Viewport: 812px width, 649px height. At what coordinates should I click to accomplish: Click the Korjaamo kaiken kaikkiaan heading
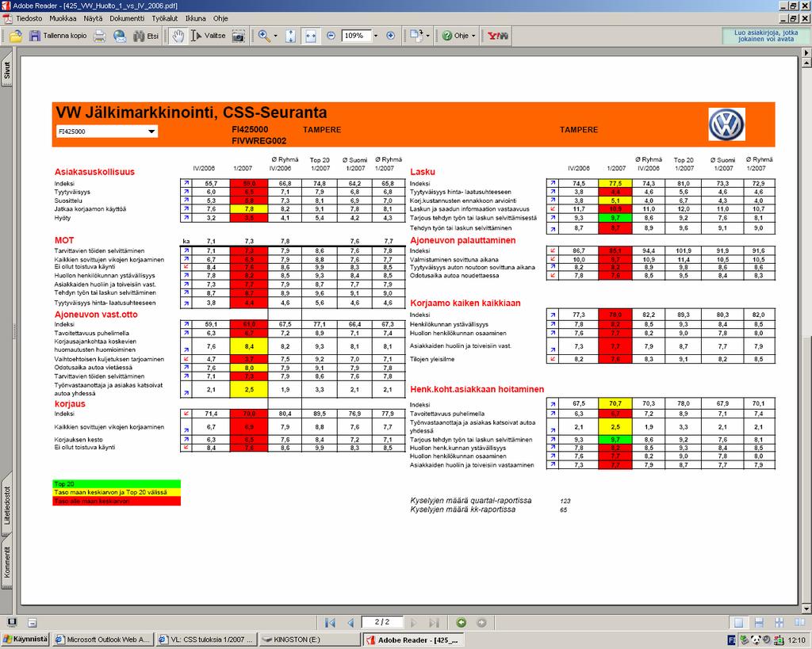pyautogui.click(x=465, y=304)
